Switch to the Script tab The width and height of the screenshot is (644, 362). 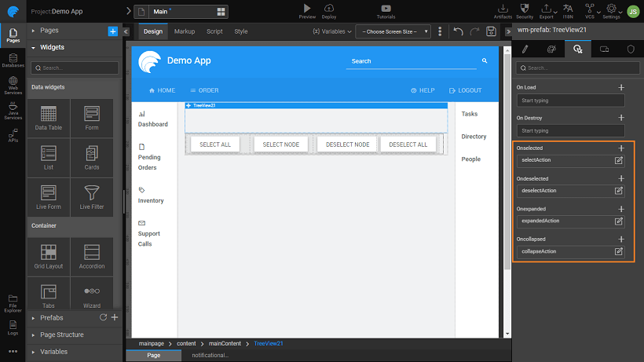(214, 31)
